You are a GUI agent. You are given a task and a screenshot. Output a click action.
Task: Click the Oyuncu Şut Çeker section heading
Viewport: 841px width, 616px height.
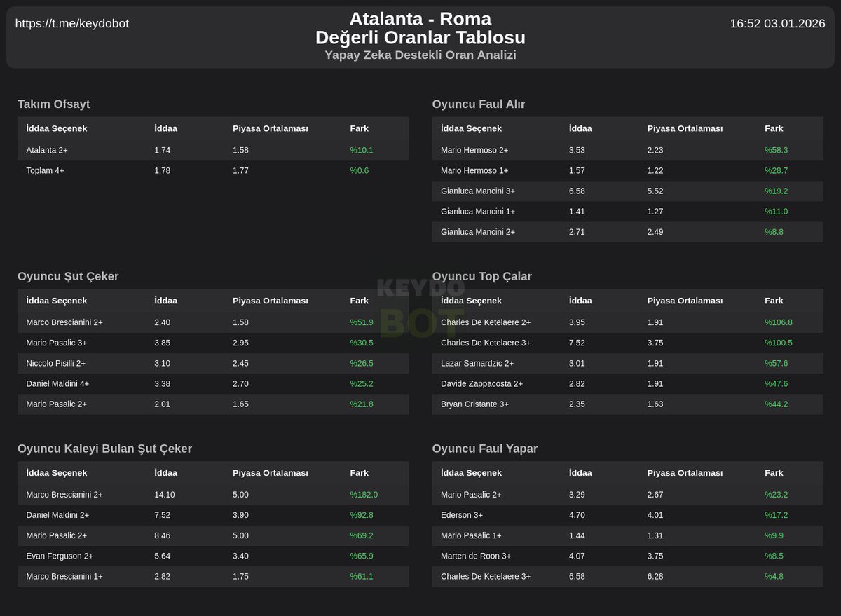(x=68, y=276)
